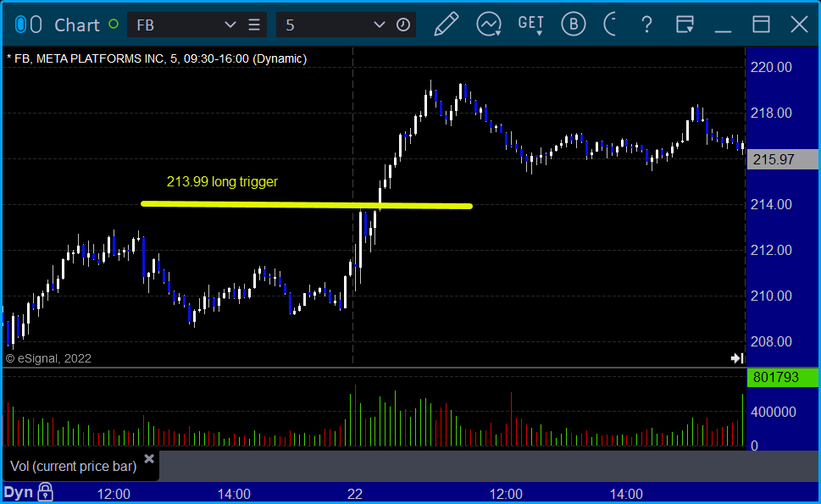Viewport: 821px width, 504px height.
Task: Select the yellow trigger line
Action: (307, 205)
